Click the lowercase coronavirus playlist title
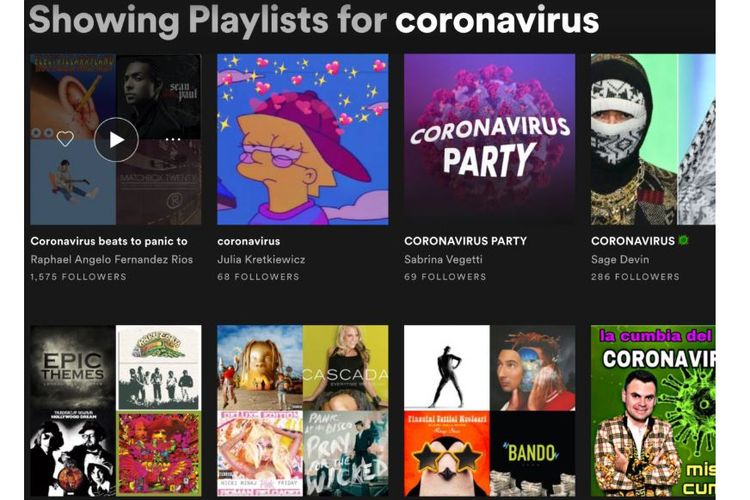 click(249, 241)
